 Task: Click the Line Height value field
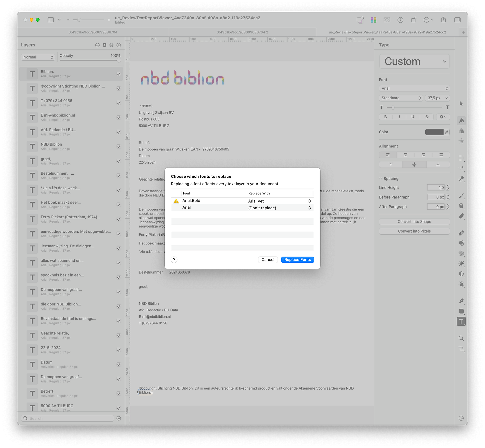436,188
